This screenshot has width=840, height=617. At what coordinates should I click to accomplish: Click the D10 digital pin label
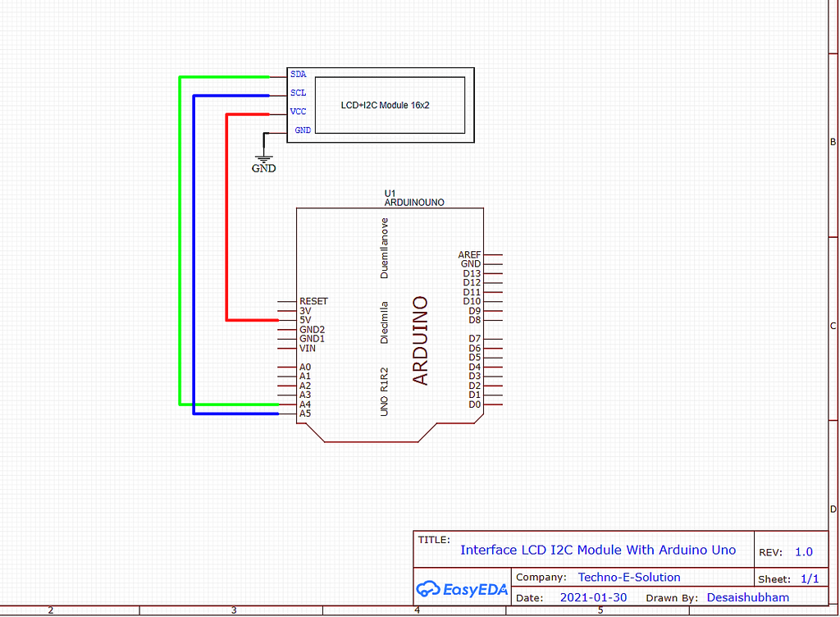(472, 301)
